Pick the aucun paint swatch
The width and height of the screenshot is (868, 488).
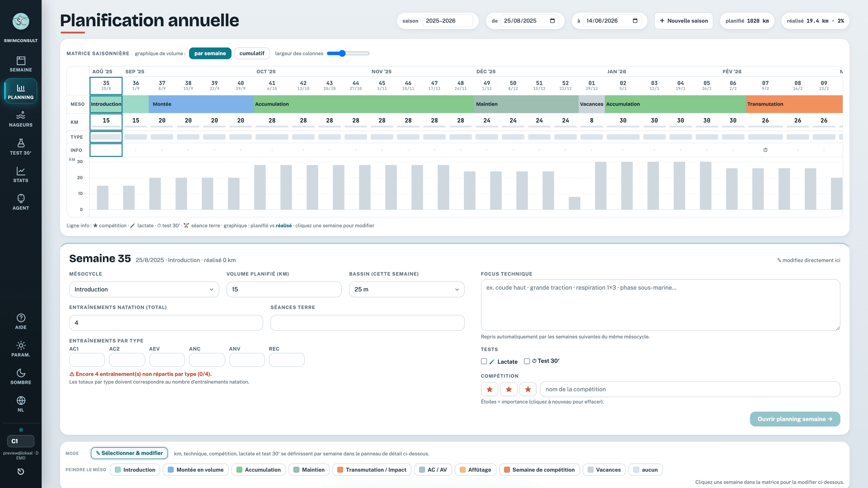(646, 470)
